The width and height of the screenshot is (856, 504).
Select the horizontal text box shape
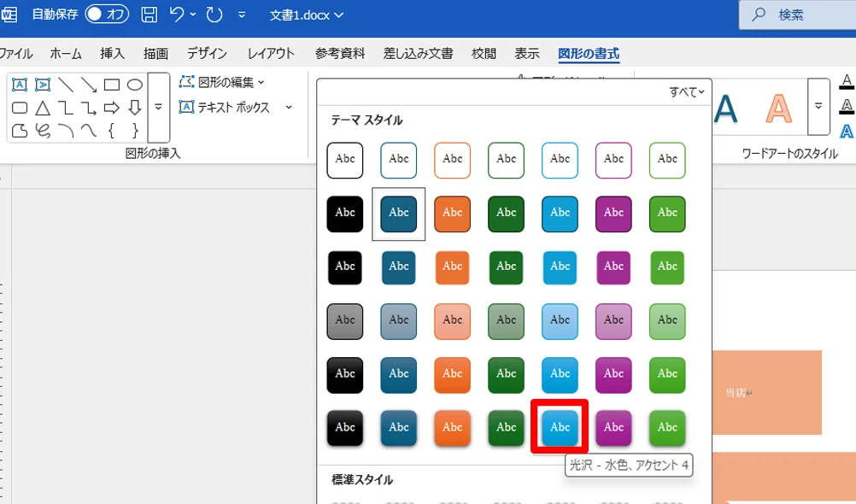click(x=20, y=85)
